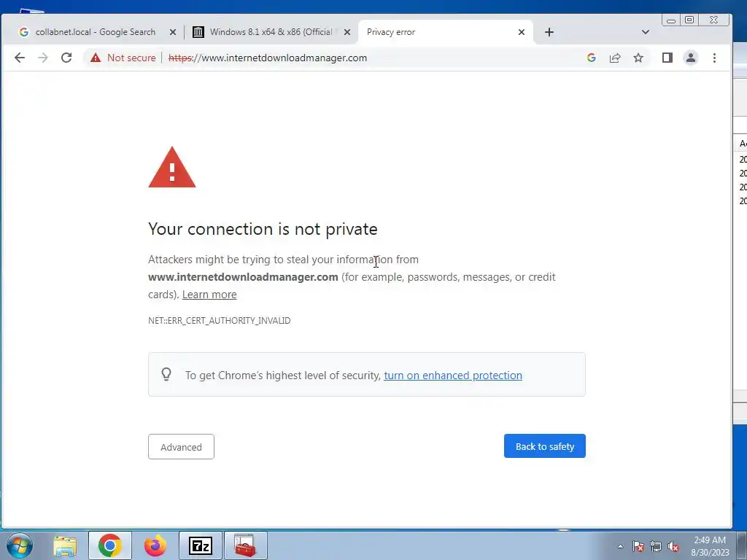Open the Windows Start button
Image resolution: width=747 pixels, height=560 pixels.
[x=20, y=545]
